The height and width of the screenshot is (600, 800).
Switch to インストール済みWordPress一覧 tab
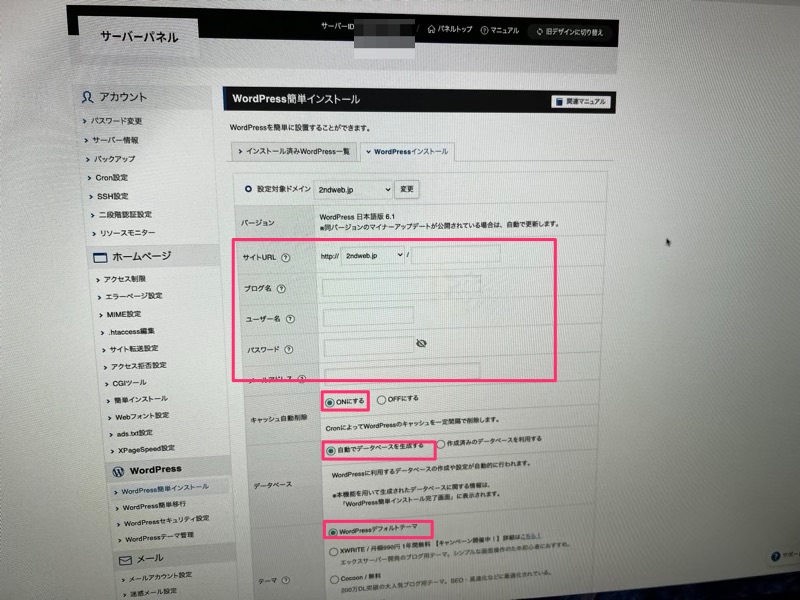[293, 152]
